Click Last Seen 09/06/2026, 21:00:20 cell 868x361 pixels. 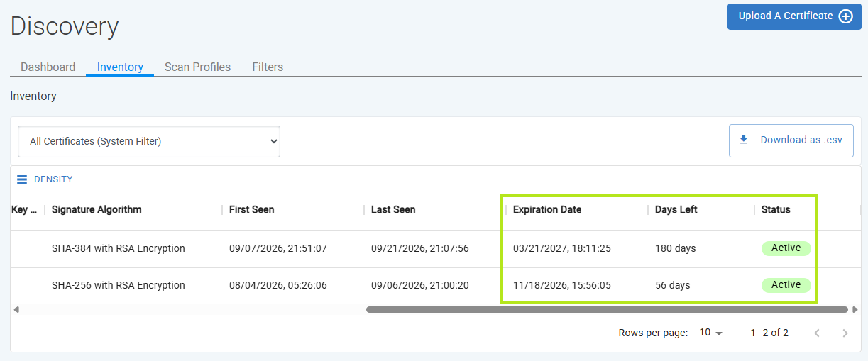coord(420,286)
